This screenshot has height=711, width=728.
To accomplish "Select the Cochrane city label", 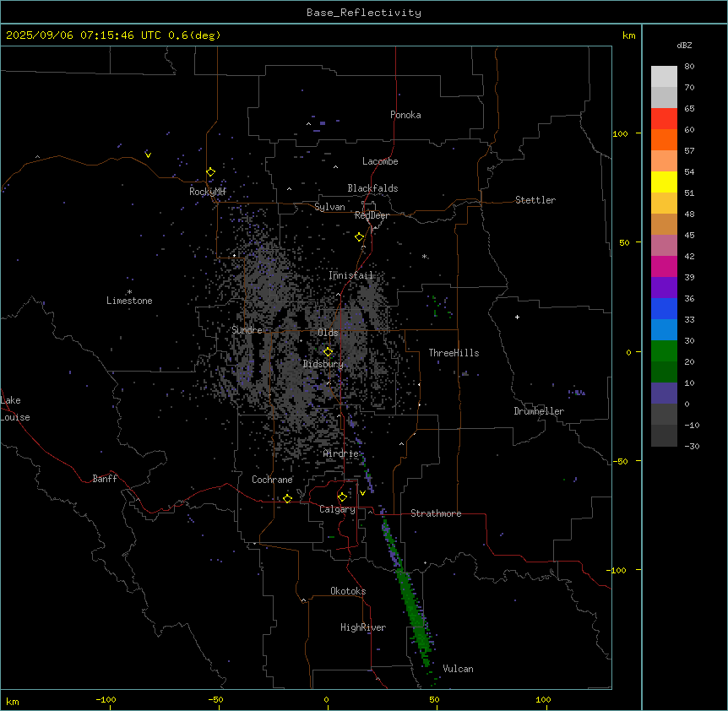I will (272, 480).
